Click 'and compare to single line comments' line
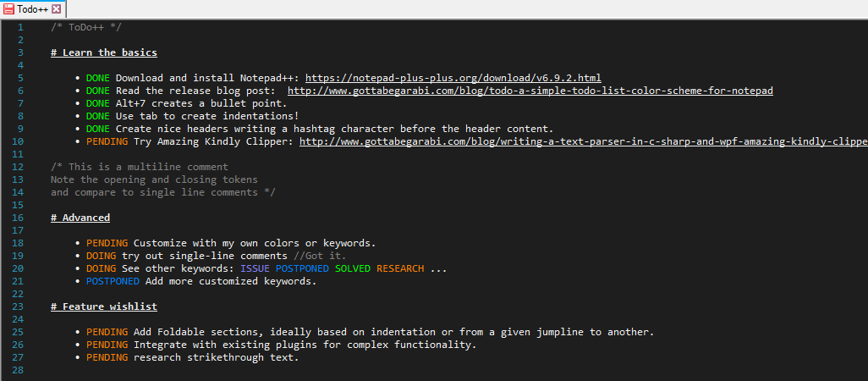 (162, 192)
